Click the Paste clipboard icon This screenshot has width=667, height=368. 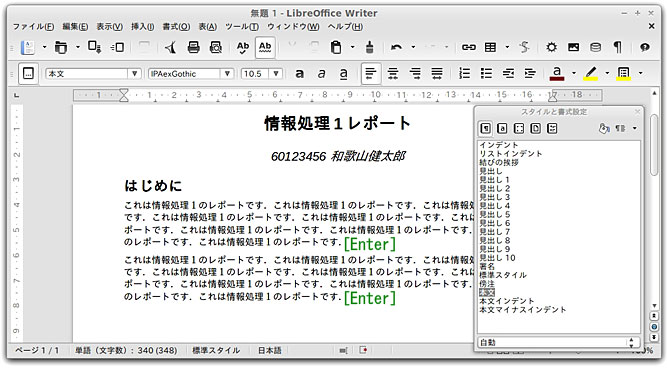pyautogui.click(x=336, y=47)
